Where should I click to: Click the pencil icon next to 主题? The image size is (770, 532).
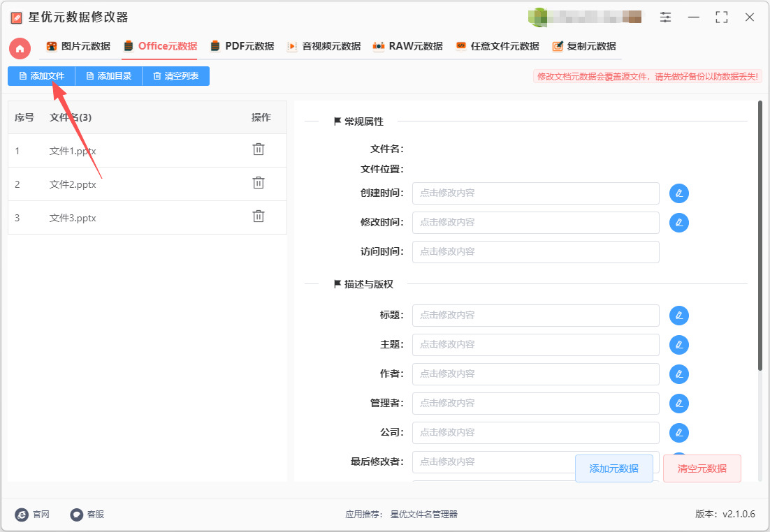679,345
